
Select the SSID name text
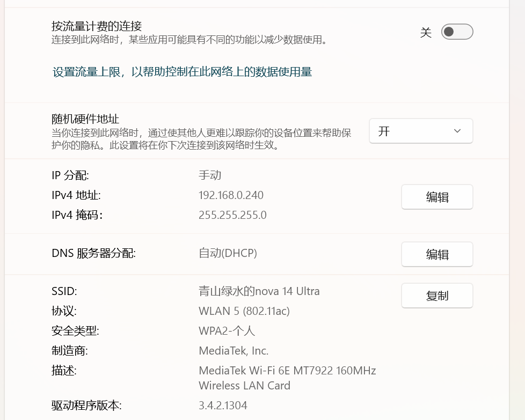click(x=259, y=291)
